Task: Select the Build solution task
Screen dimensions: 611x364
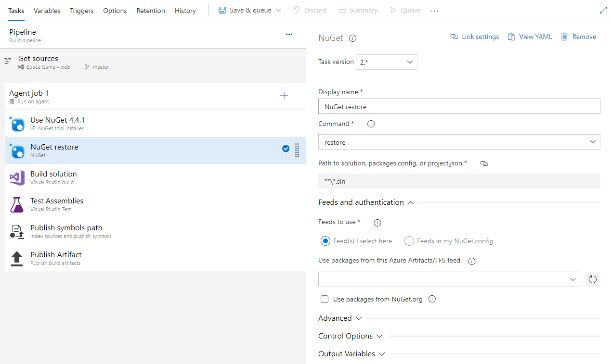Action: point(155,178)
